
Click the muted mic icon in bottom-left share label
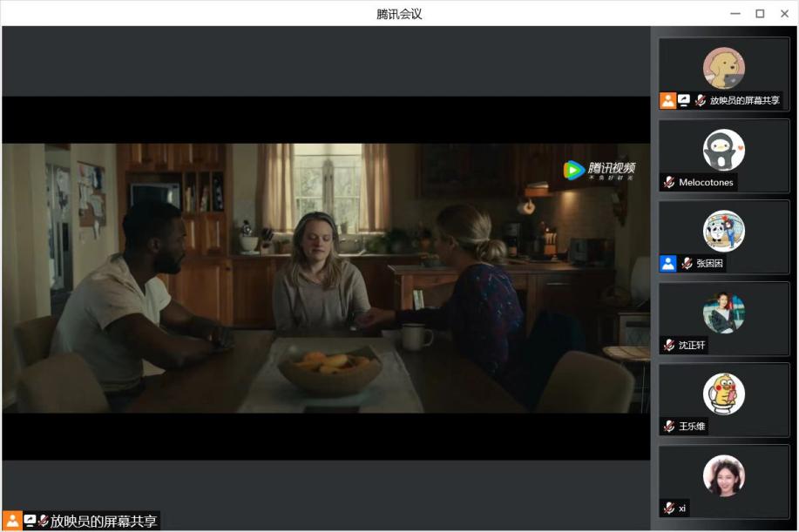coord(44,521)
